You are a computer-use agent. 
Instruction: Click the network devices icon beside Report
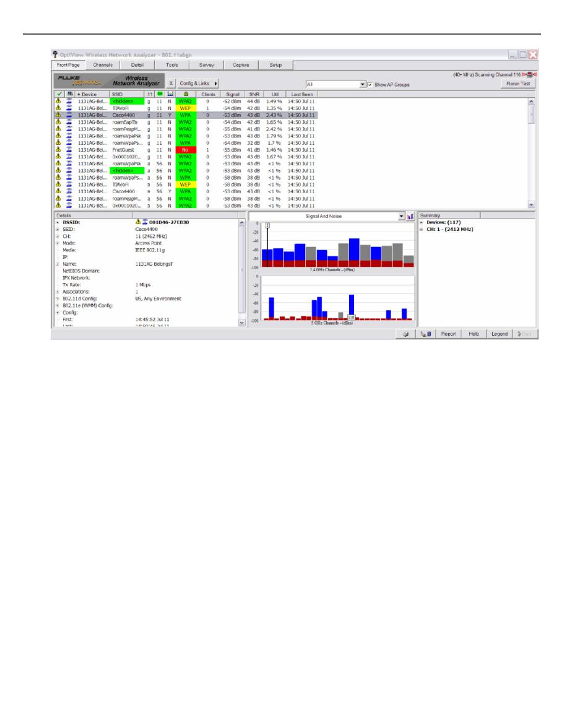point(426,334)
